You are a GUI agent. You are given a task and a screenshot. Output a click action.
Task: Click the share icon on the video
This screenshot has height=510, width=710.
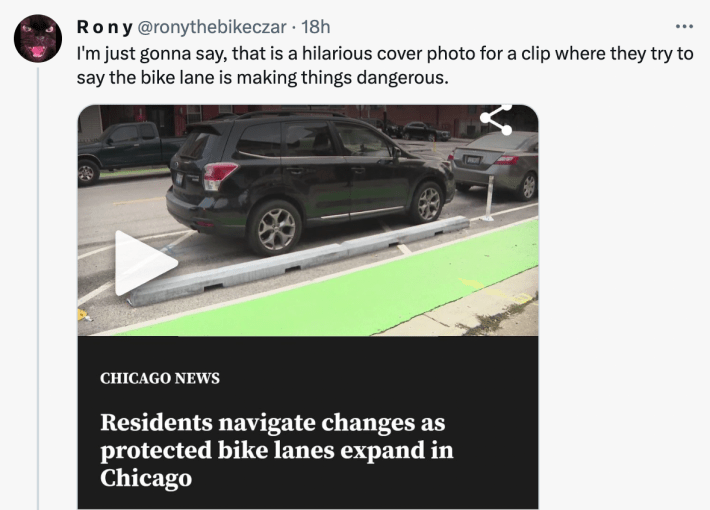tap(495, 118)
